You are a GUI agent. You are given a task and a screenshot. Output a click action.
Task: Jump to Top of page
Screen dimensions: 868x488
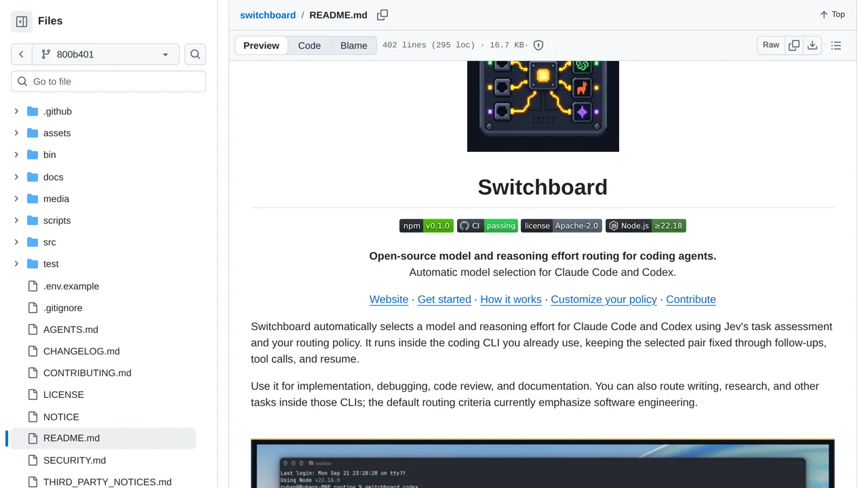click(x=832, y=14)
